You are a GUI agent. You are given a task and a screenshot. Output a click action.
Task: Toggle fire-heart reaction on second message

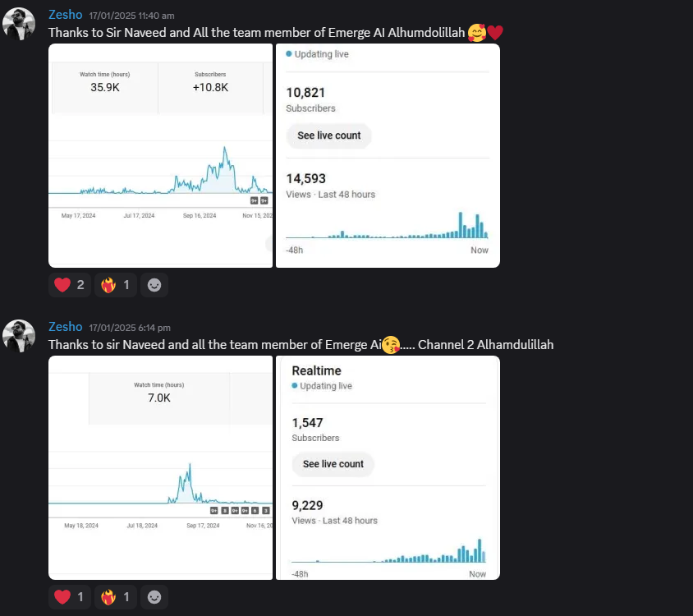point(116,597)
